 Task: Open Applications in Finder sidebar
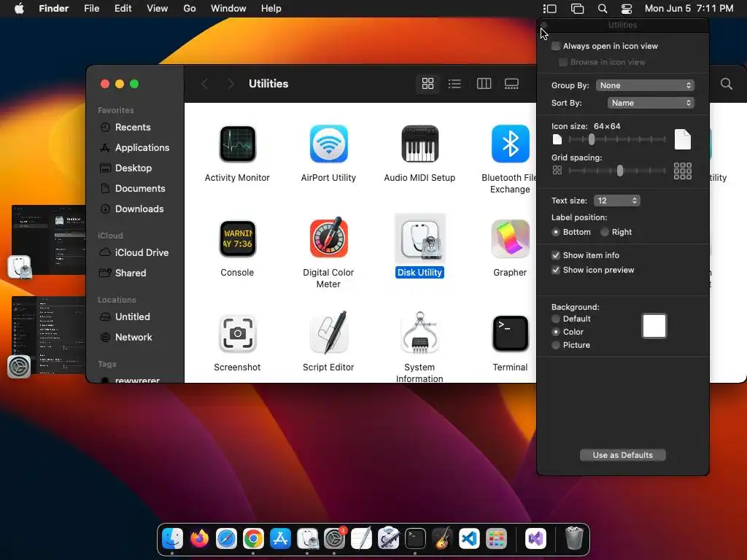coord(134,147)
